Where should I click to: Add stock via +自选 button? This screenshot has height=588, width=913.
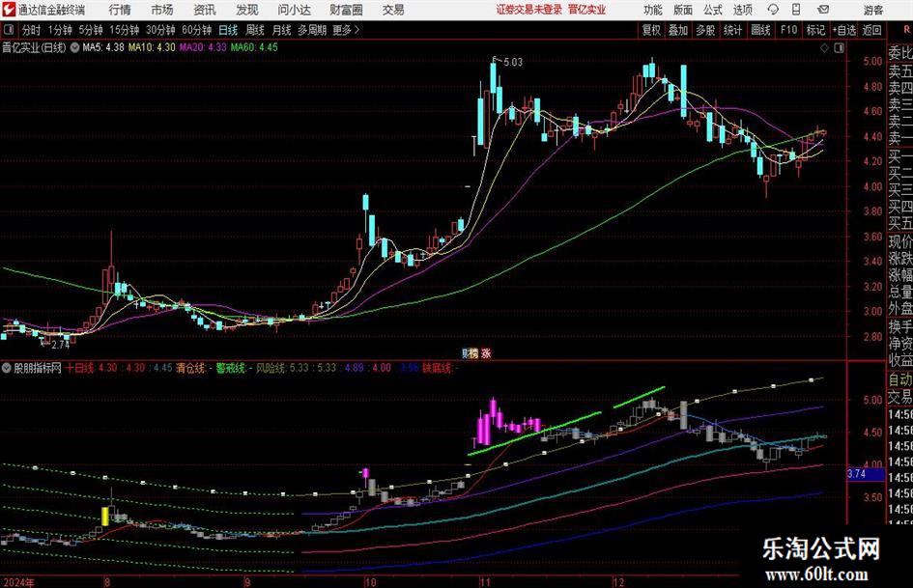click(844, 30)
